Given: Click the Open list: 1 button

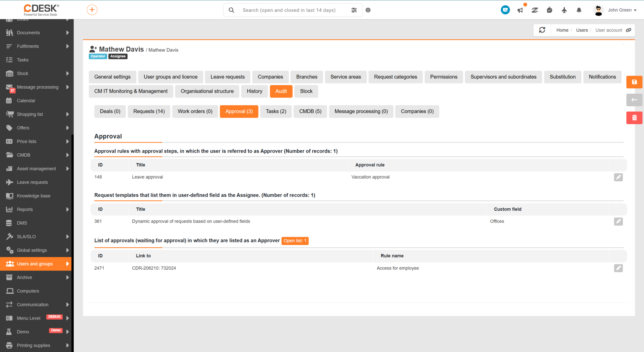Looking at the screenshot, I should pyautogui.click(x=295, y=241).
